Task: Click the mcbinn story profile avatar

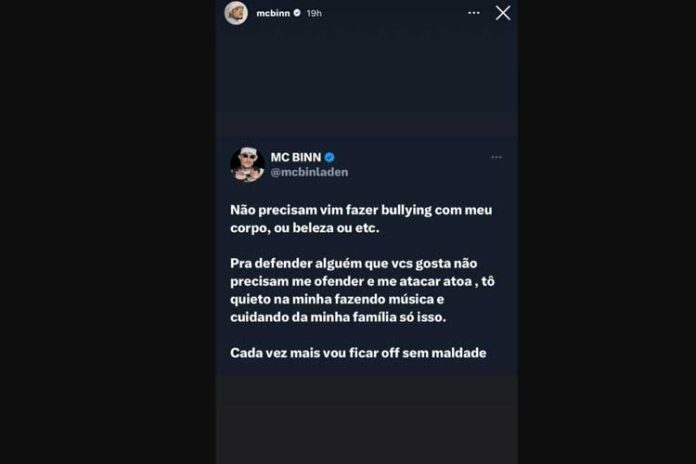Action: (236, 13)
